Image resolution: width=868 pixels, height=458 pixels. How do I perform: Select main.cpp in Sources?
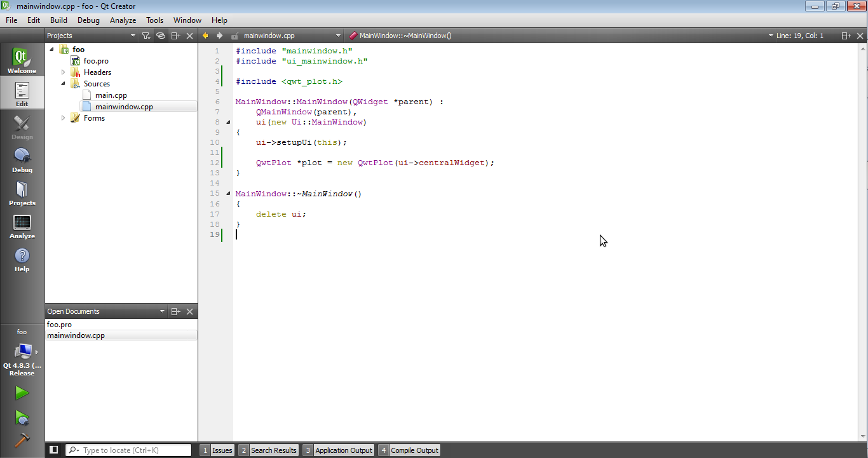click(111, 95)
